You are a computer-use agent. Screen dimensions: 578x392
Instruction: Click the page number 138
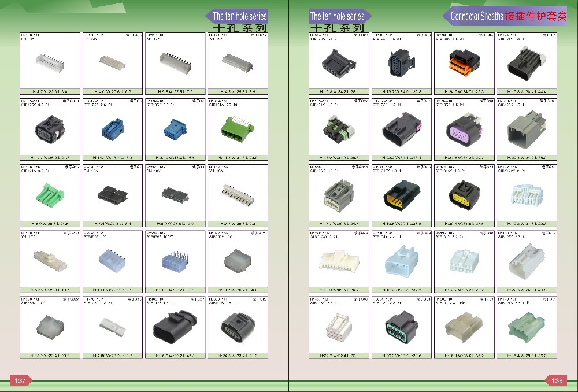tap(557, 380)
